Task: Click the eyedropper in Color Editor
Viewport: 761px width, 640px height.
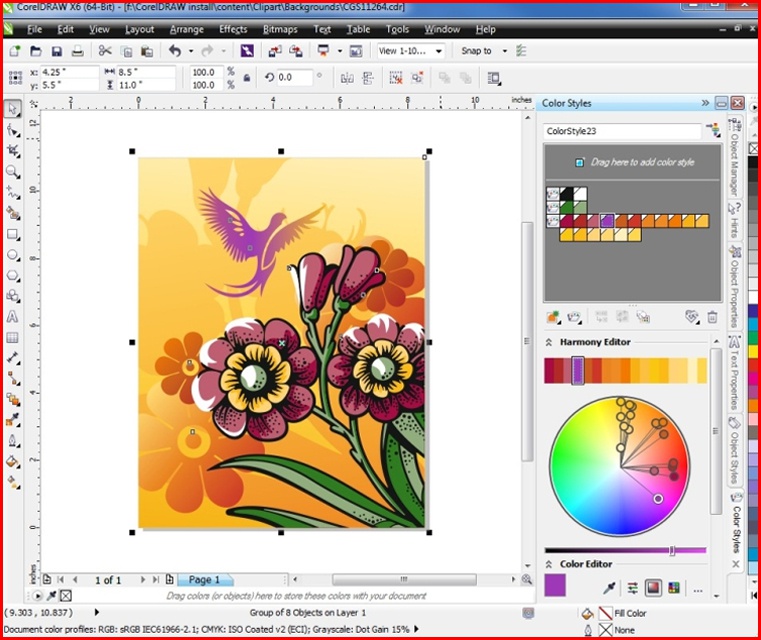Action: point(609,588)
